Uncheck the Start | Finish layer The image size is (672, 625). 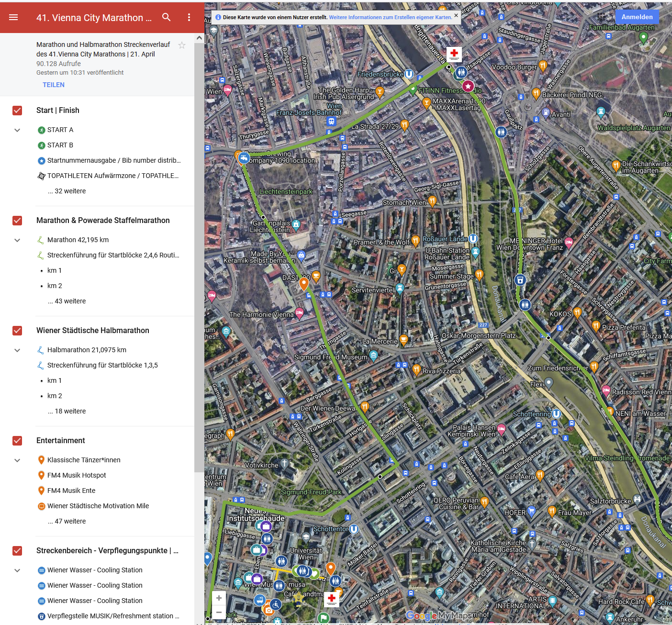pyautogui.click(x=17, y=111)
